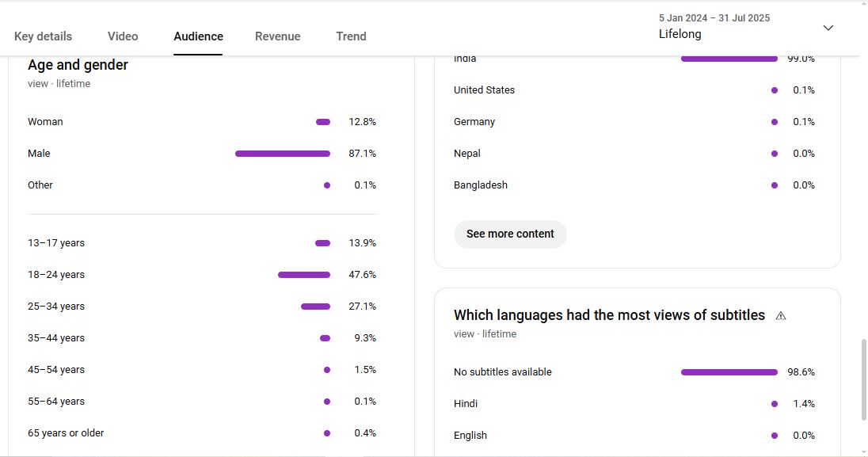Click the warning triangle beside subtitles heading
The width and height of the screenshot is (868, 457).
tap(781, 315)
